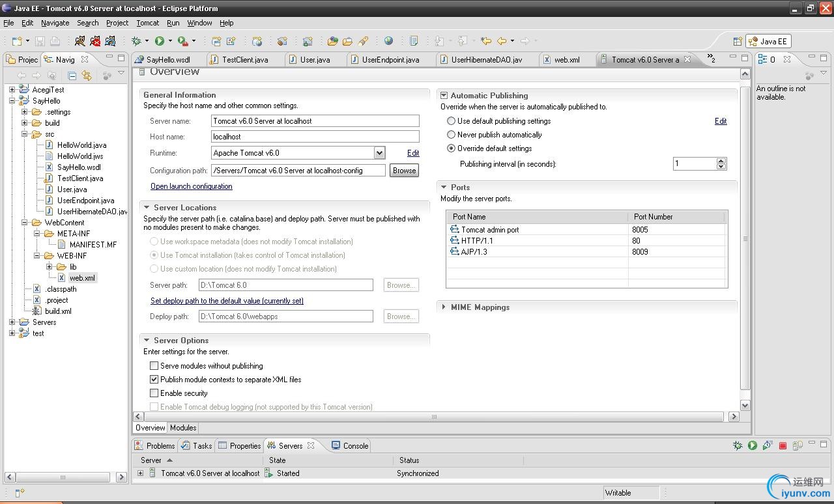Click the Start Tomcat cat icon
The image size is (834, 504).
click(79, 41)
